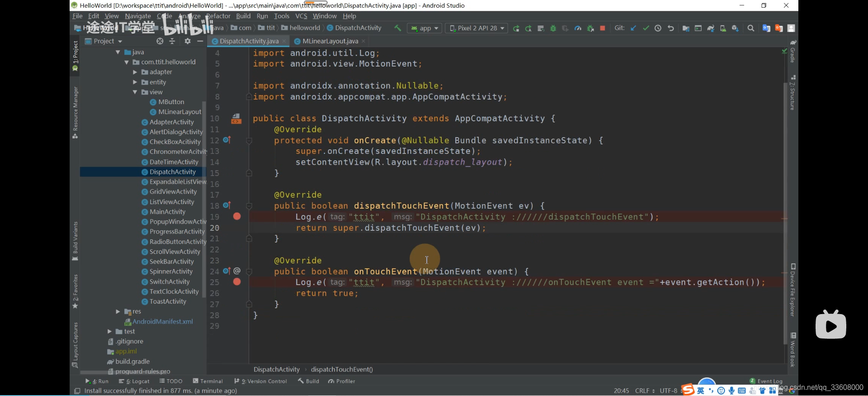Open the Profiler tool window

(342, 381)
